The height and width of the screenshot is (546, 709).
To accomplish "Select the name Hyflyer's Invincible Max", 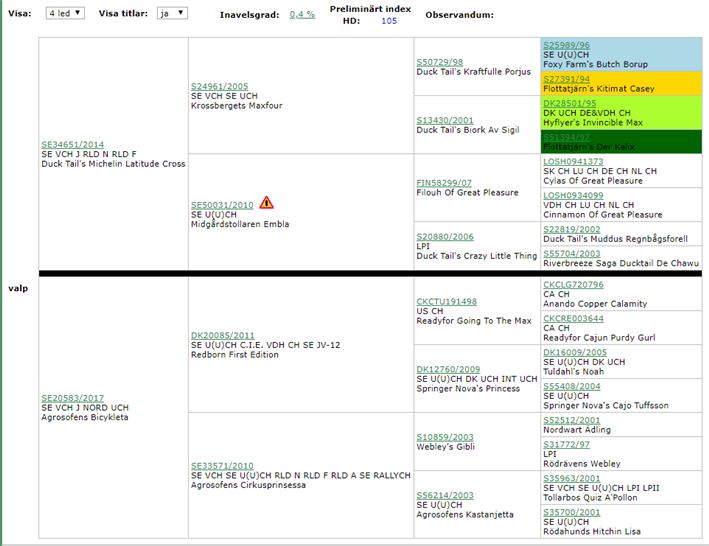I will pyautogui.click(x=593, y=123).
